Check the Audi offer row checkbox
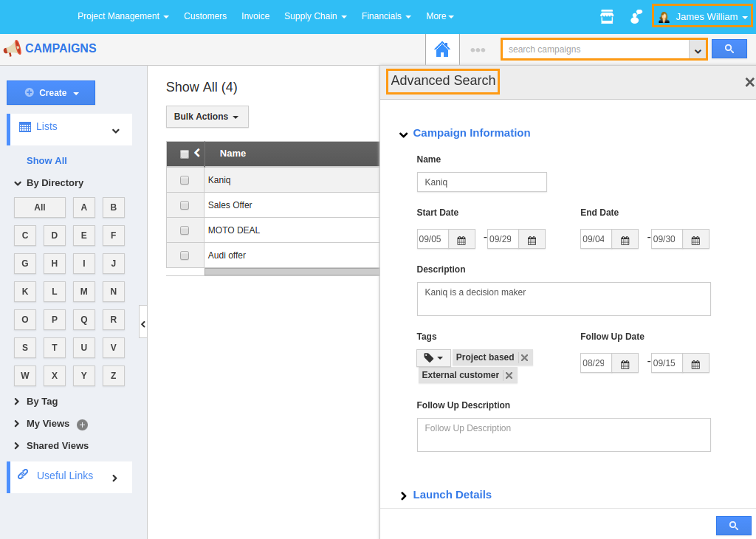This screenshot has height=539, width=756. tap(185, 255)
